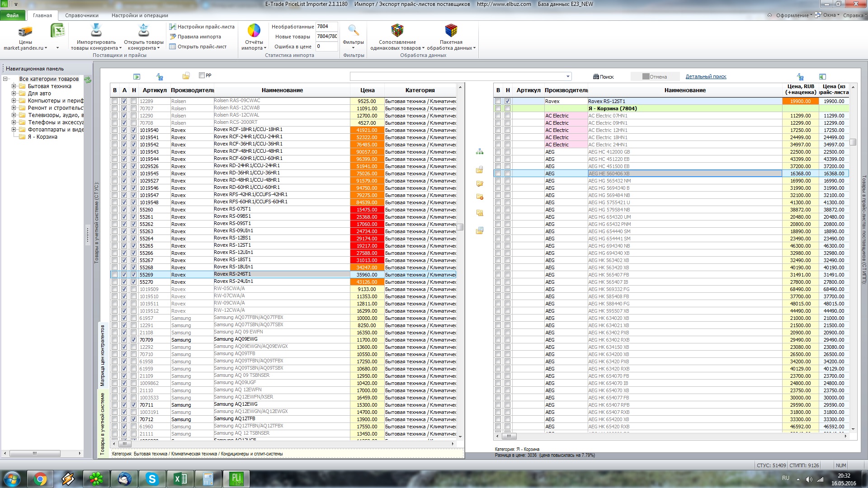Viewport: 868px width, 488px height.
Task: Expand Бытовая техника category tree node
Action: tap(14, 86)
